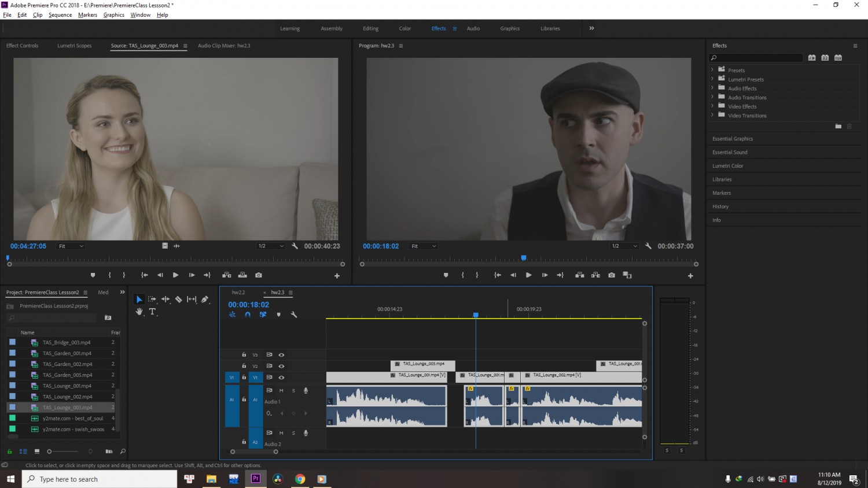Select the Track Select Forward tool

point(152,300)
